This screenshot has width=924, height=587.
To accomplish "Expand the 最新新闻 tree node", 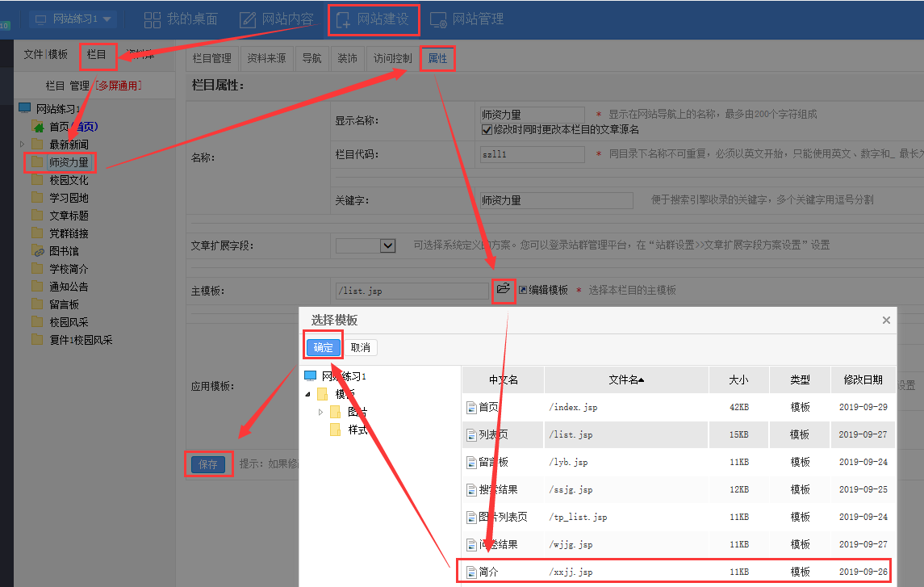I will pyautogui.click(x=23, y=145).
